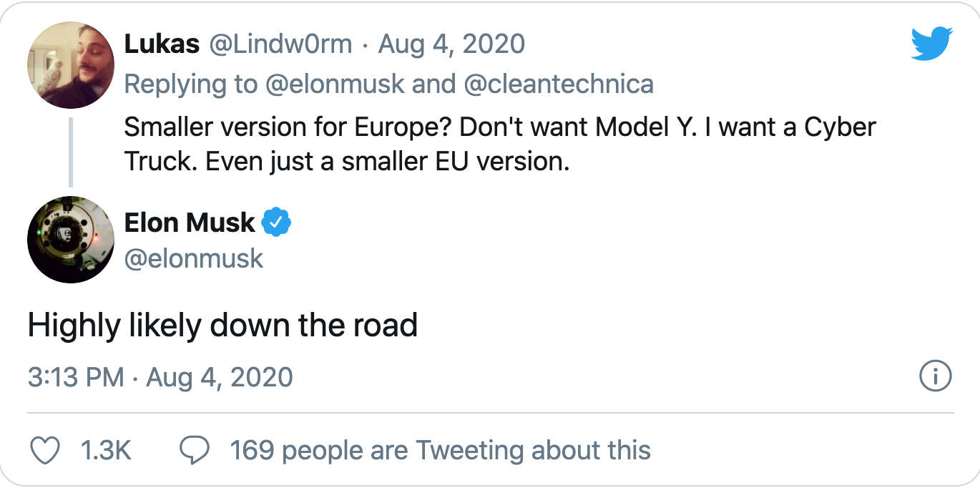Viewport: 980px width, 488px height.
Task: Click the 3:13 PM · Aug 4, 2020 timestamp
Action: point(160,376)
